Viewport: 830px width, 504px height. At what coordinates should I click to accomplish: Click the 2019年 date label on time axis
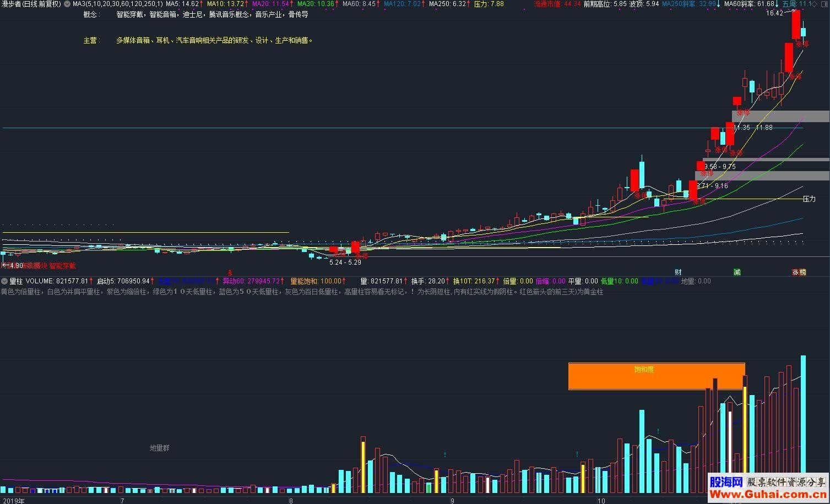coord(13,500)
